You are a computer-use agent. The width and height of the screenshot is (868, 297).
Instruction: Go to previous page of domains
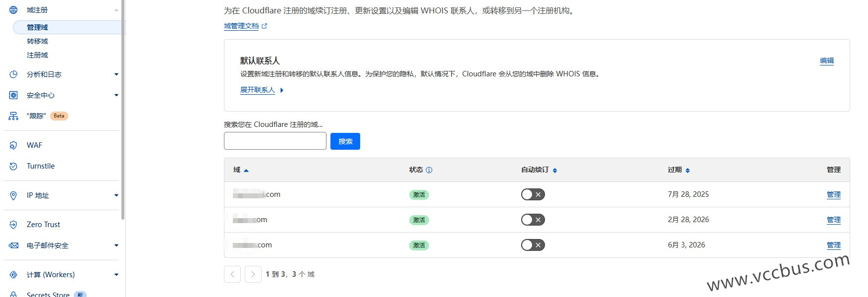[232, 274]
